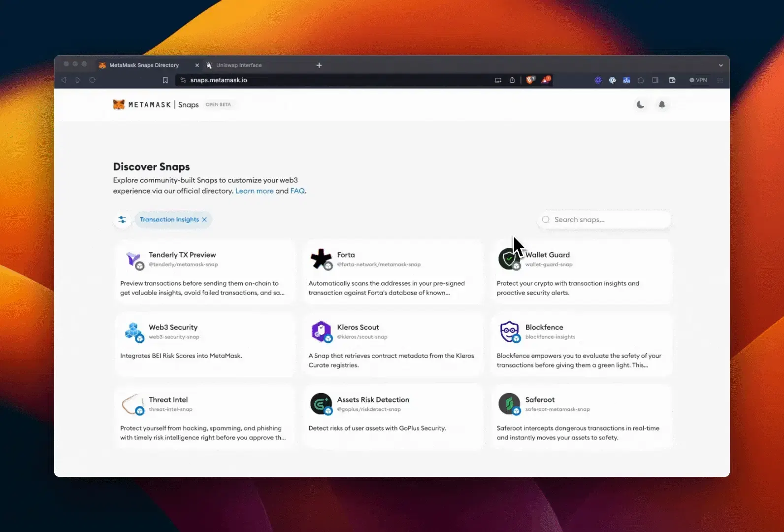
Task: Select the Forta snap title
Action: pyautogui.click(x=346, y=255)
